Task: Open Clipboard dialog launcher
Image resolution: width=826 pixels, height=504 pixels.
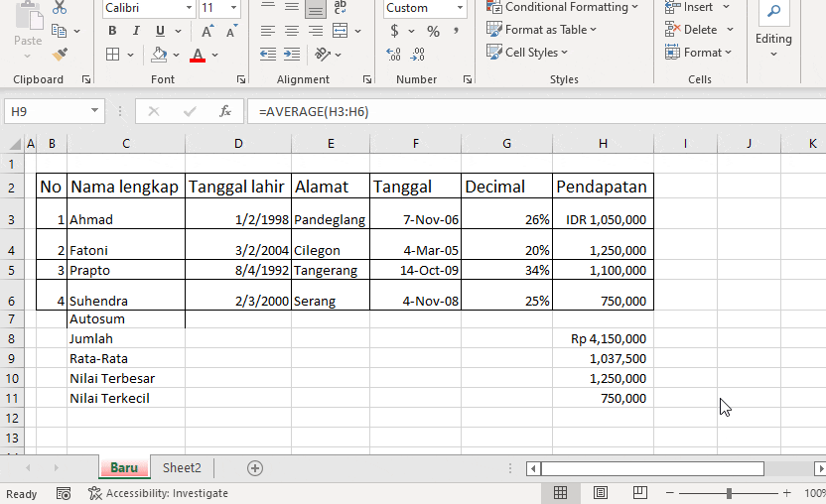Action: [85, 79]
